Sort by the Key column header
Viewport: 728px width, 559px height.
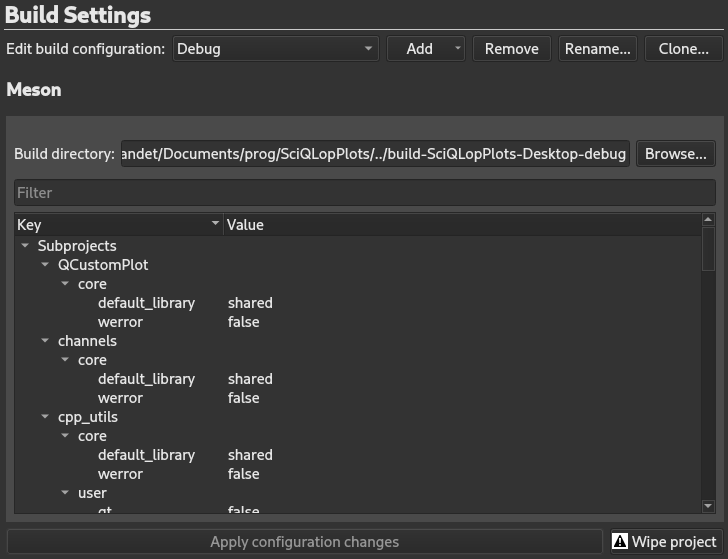pyautogui.click(x=115, y=225)
